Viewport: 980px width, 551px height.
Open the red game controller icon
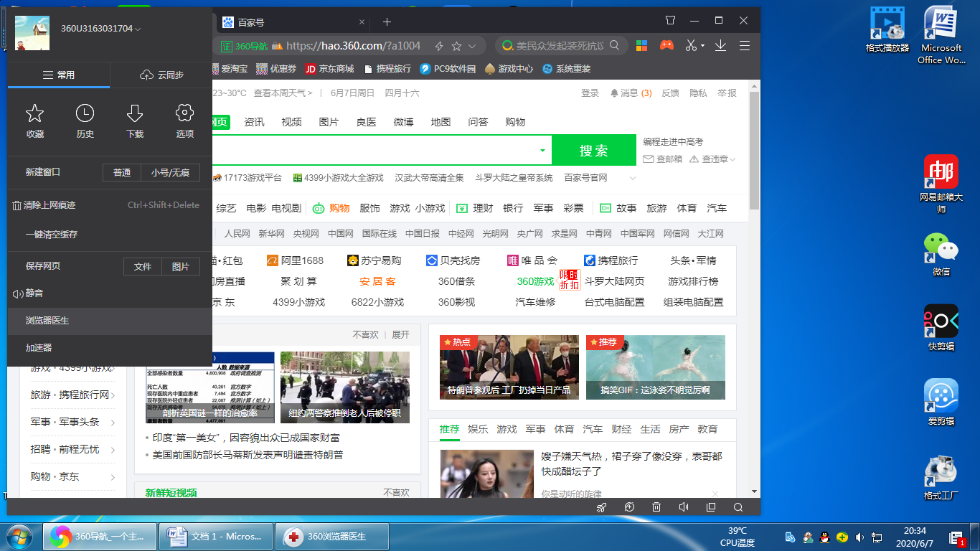(666, 45)
